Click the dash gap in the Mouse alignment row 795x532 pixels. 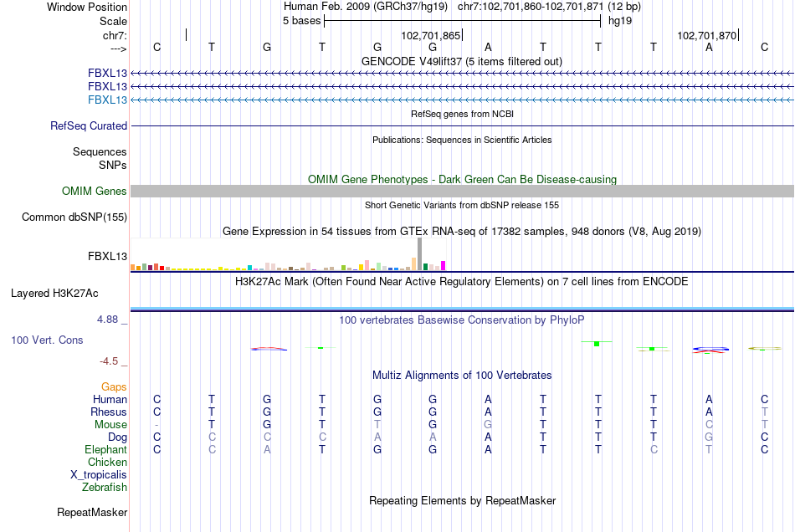coord(156,425)
